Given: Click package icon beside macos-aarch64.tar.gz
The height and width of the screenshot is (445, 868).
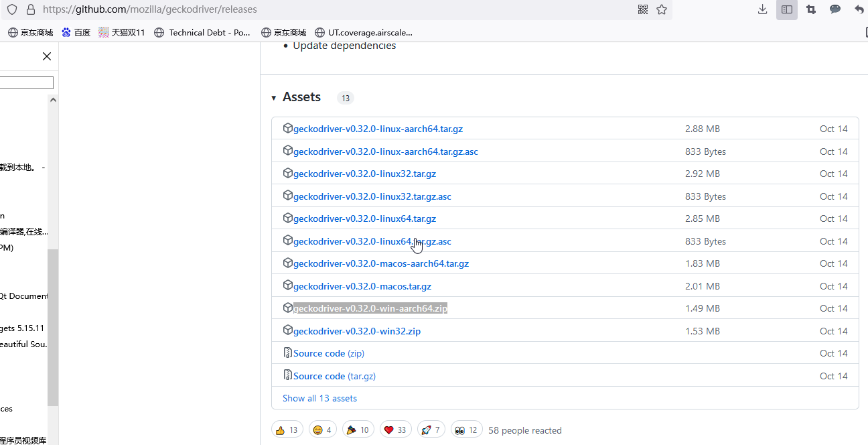Looking at the screenshot, I should [x=288, y=263].
